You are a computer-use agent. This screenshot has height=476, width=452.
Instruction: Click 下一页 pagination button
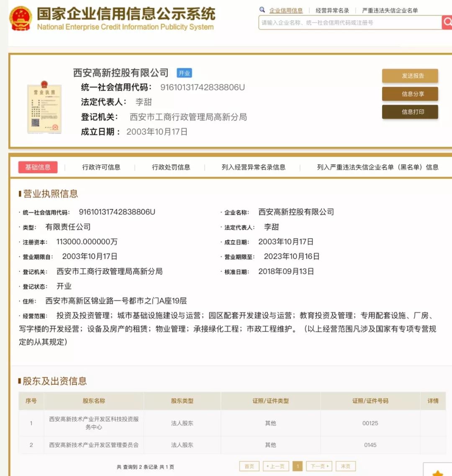pyautogui.click(x=319, y=466)
